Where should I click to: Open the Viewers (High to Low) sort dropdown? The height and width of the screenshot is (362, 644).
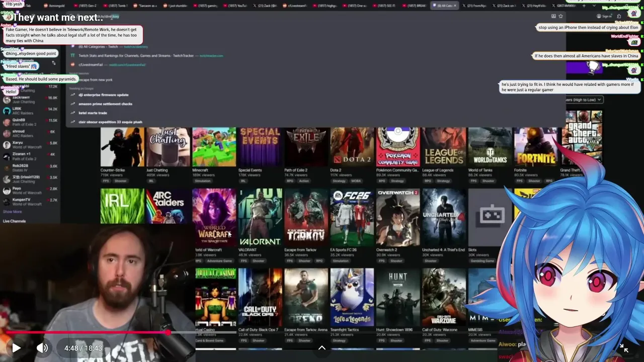point(584,100)
